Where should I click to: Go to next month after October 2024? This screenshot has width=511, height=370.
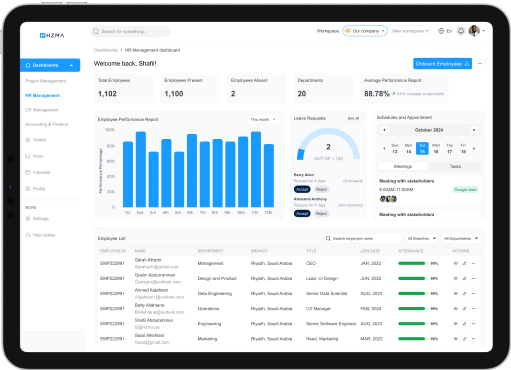coord(474,130)
